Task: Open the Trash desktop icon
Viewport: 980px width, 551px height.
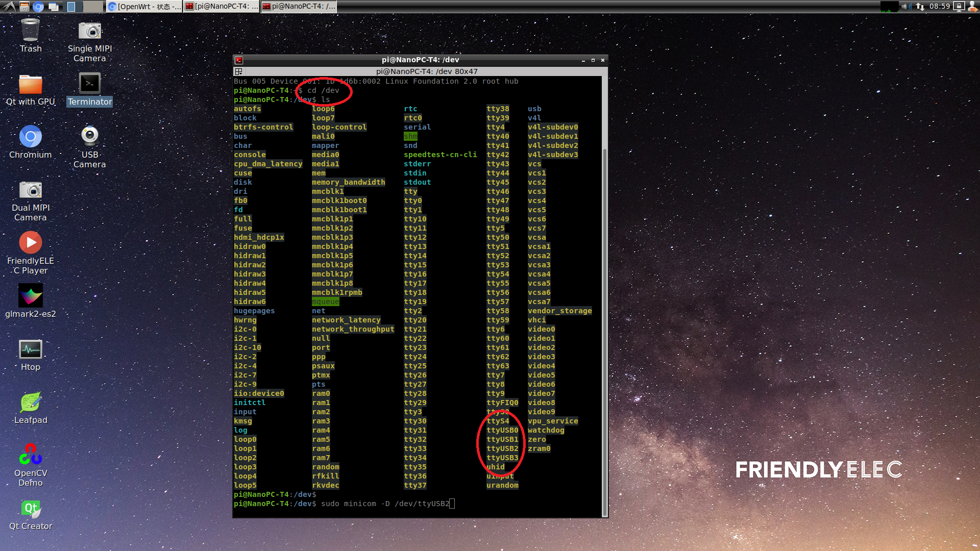Action: coord(31,35)
